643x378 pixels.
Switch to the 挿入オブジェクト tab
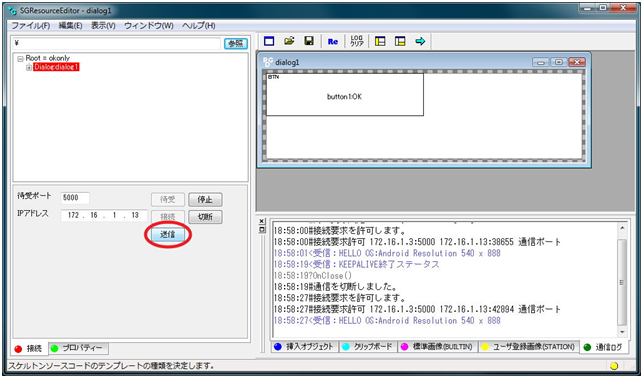pos(305,347)
